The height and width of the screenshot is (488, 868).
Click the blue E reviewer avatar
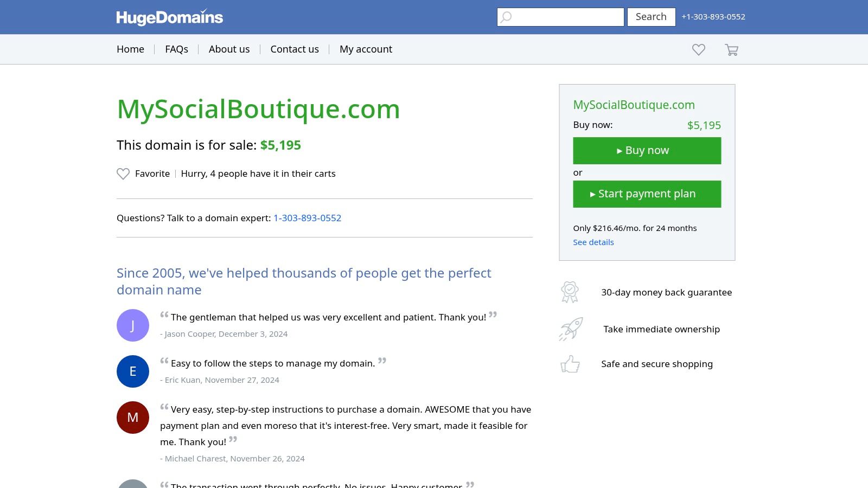pyautogui.click(x=133, y=371)
